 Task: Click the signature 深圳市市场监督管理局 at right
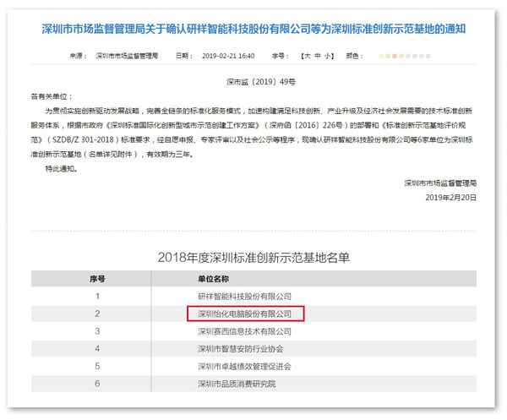pyautogui.click(x=440, y=183)
